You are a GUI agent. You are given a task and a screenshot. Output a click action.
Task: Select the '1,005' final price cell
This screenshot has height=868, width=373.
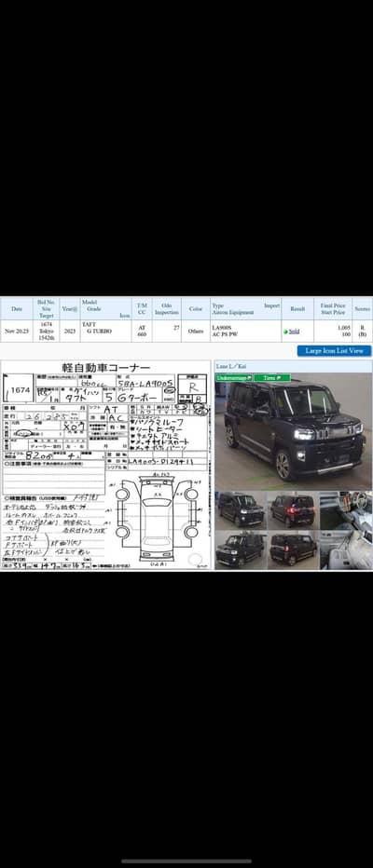pyautogui.click(x=332, y=331)
